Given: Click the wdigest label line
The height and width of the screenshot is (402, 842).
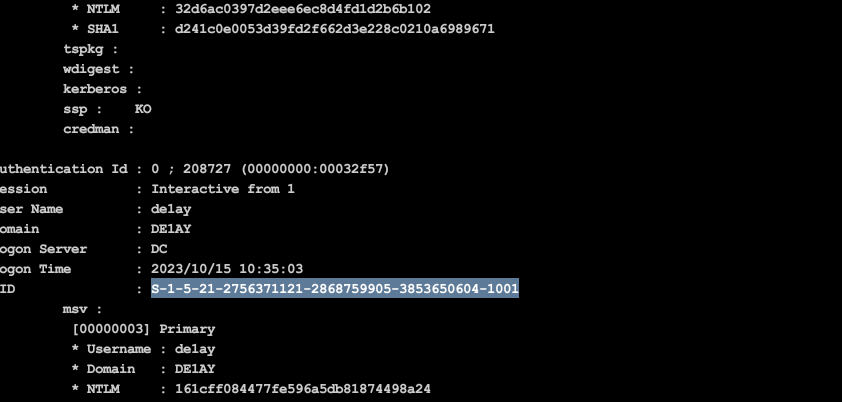Looking at the screenshot, I should (x=98, y=69).
